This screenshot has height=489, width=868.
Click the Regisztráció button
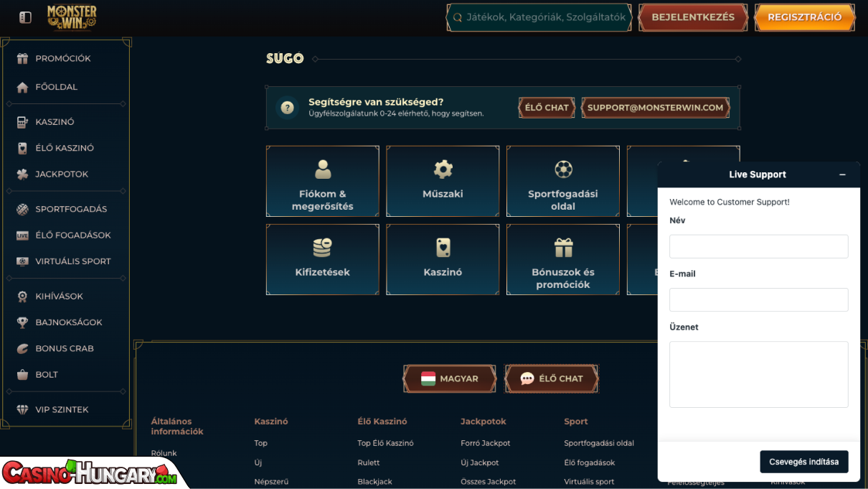805,17
